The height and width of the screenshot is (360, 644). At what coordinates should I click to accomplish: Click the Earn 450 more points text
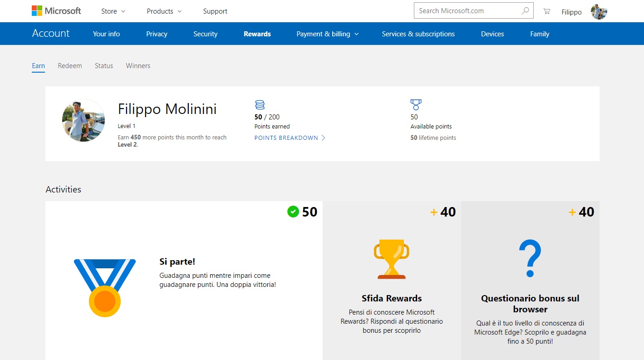[172, 141]
